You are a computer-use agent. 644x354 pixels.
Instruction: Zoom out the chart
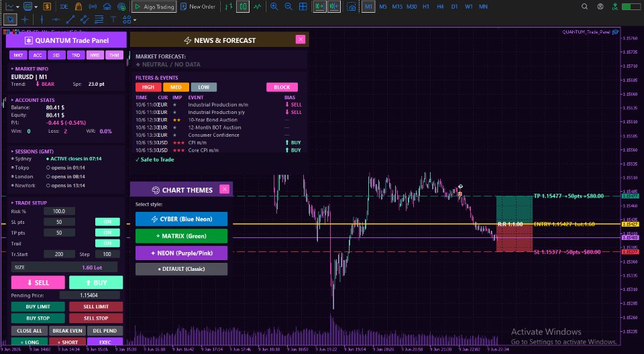coord(288,7)
